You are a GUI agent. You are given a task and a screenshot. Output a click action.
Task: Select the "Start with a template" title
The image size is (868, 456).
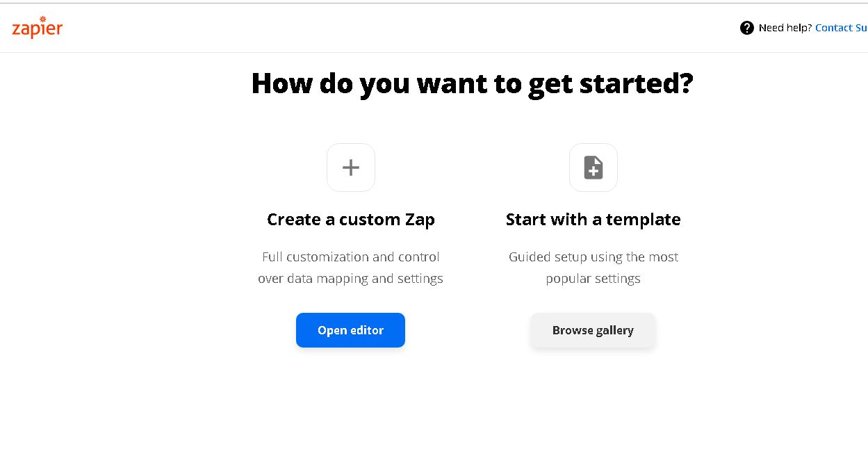click(593, 220)
